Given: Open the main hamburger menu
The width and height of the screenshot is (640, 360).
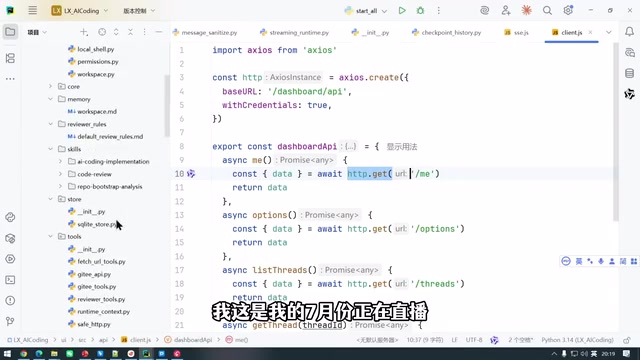Looking at the screenshot, I should pyautogui.click(x=32, y=11).
